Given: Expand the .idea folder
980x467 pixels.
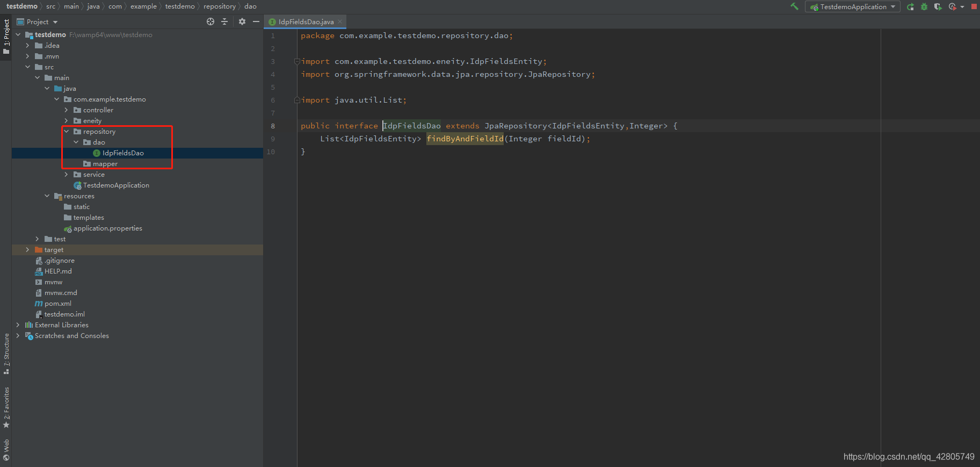Looking at the screenshot, I should (28, 45).
